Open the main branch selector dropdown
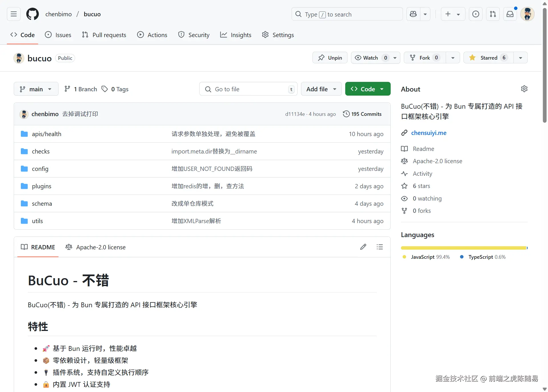548x392 pixels. click(x=36, y=89)
